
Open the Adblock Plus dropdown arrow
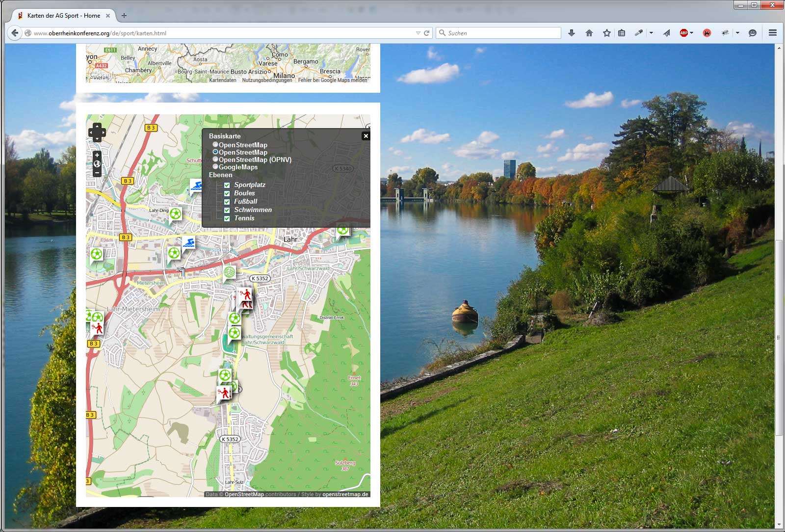pos(692,33)
